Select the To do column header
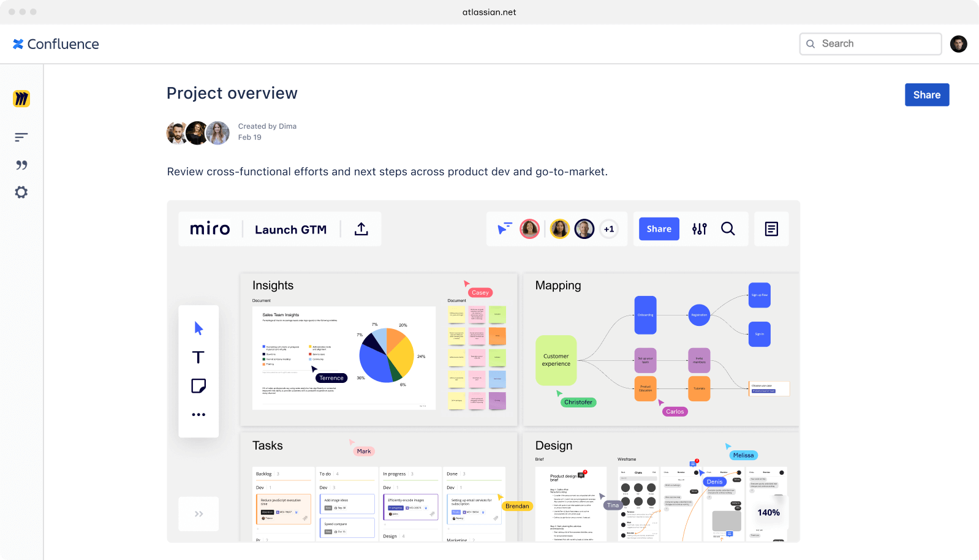This screenshot has width=979, height=560. pos(325,474)
